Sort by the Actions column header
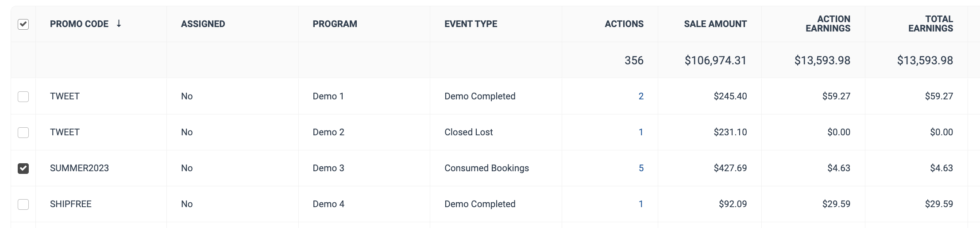980x228 pixels. click(624, 24)
